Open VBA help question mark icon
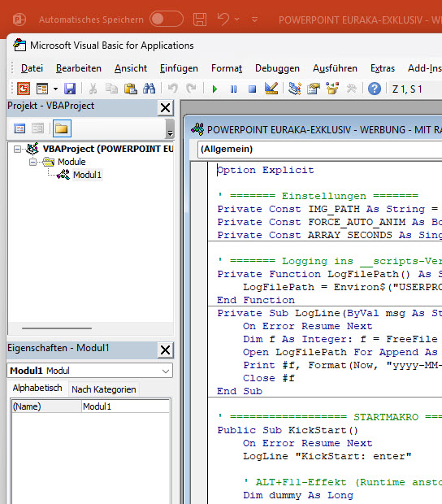The height and width of the screenshot is (504, 442). (375, 89)
